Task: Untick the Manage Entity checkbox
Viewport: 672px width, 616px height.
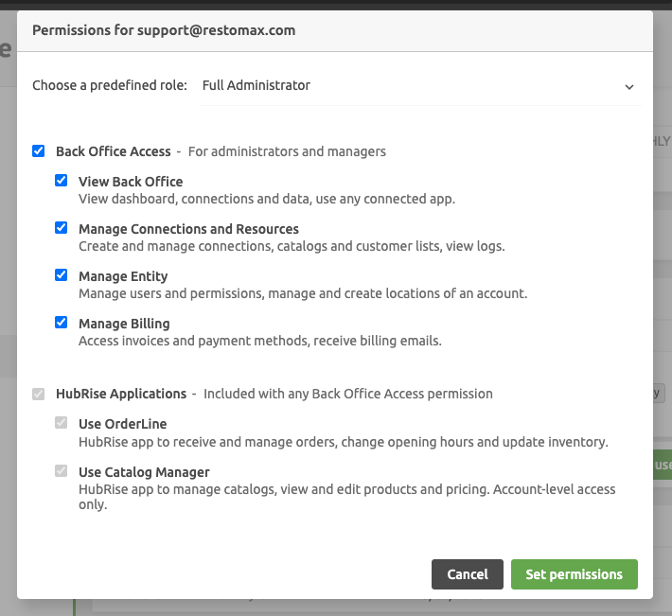Action: pos(62,275)
